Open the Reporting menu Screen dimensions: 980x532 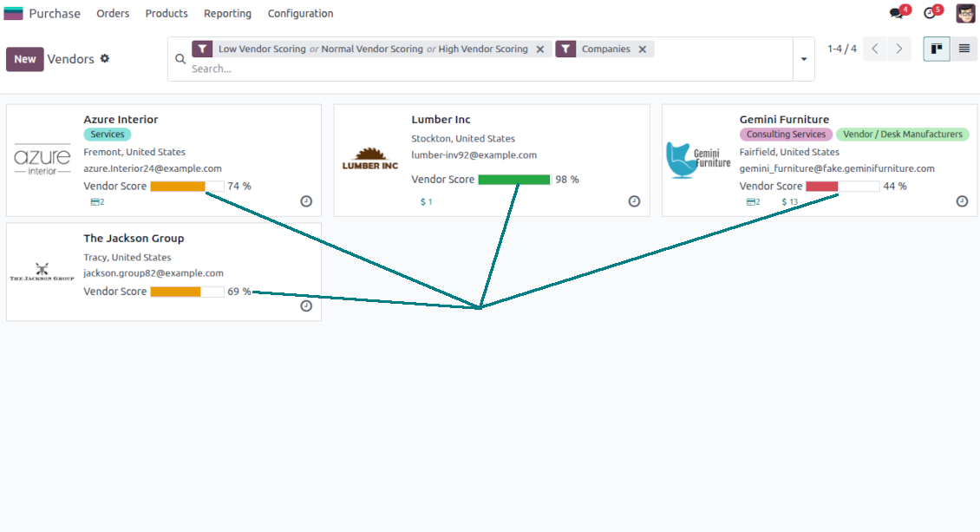[x=227, y=13]
